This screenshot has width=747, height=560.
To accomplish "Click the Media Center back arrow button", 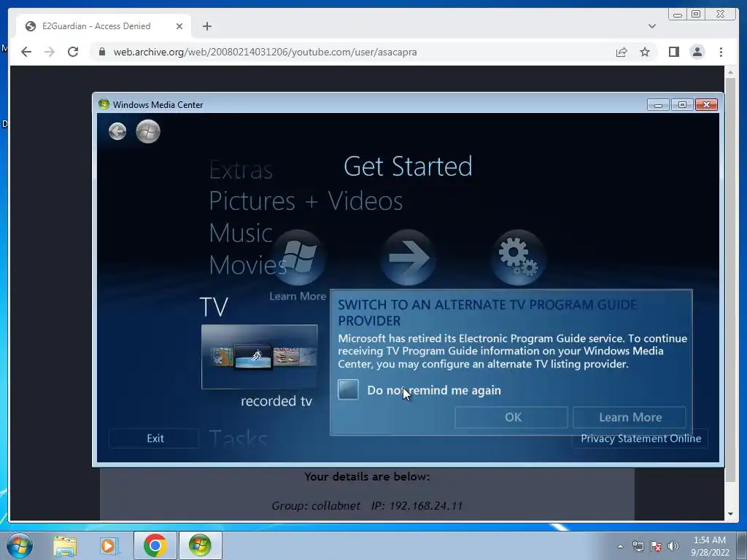I will [117, 131].
